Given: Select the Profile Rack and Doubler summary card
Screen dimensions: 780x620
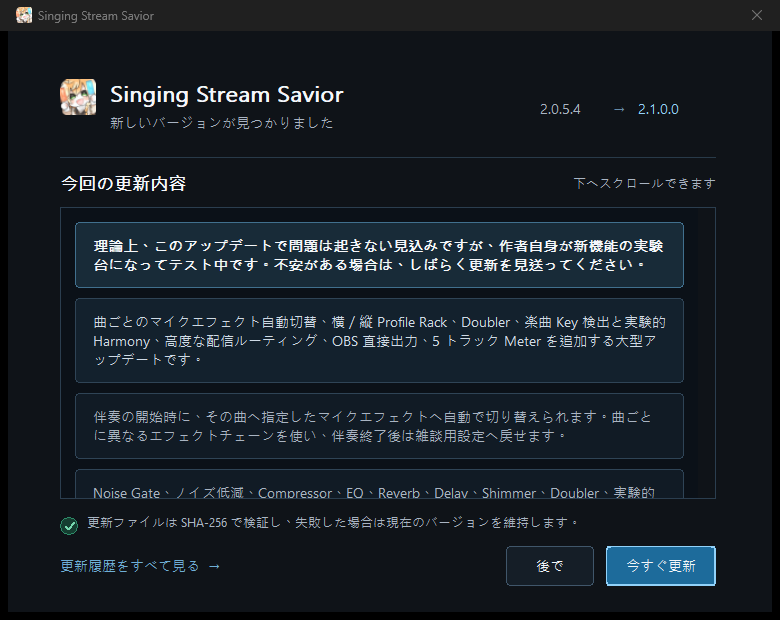Looking at the screenshot, I should click(379, 340).
